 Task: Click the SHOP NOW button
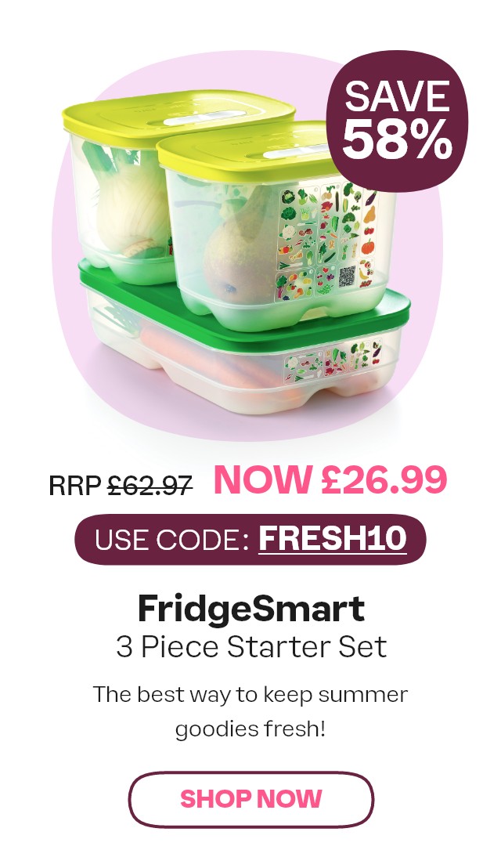pos(251,799)
